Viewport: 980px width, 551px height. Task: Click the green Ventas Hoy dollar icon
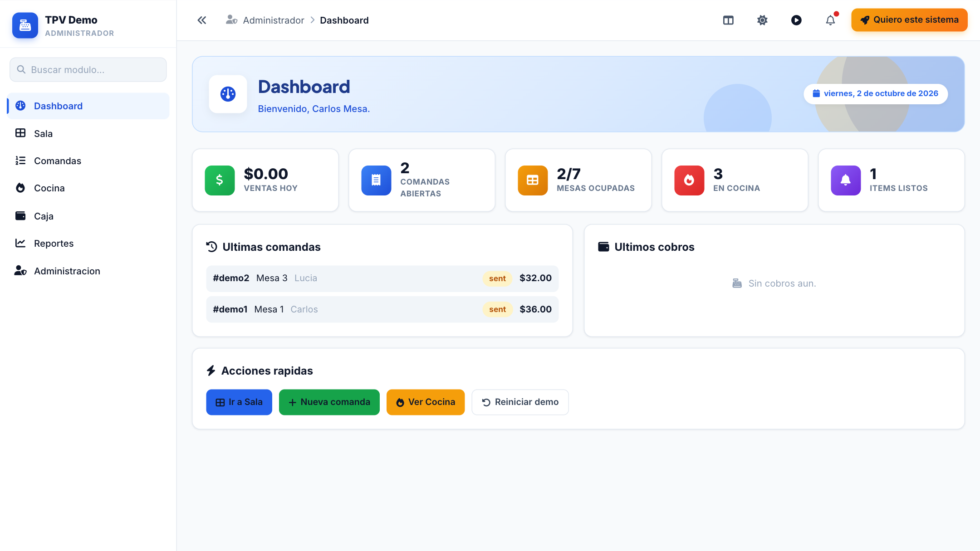tap(220, 180)
